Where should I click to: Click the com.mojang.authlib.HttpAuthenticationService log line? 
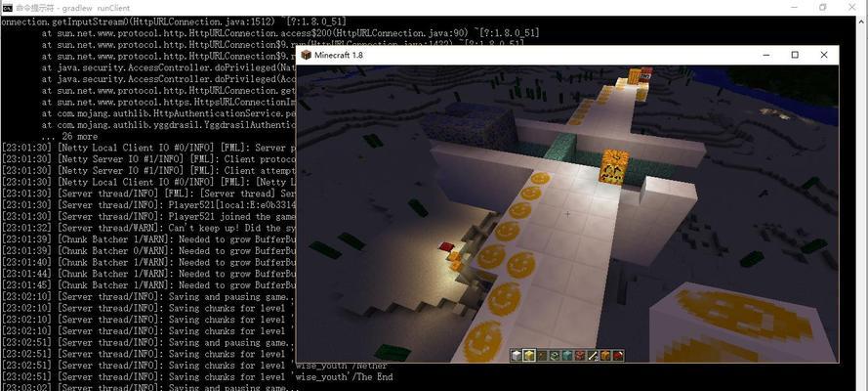point(169,113)
